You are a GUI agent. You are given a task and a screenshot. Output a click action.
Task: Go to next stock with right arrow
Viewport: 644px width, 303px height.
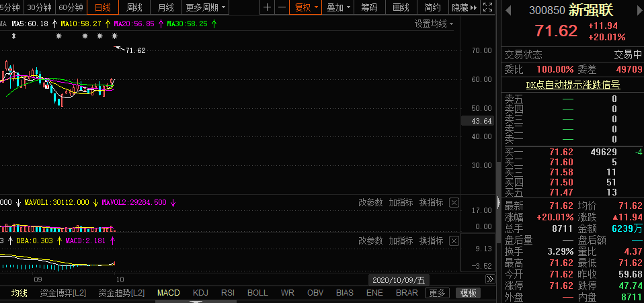tap(638, 10)
